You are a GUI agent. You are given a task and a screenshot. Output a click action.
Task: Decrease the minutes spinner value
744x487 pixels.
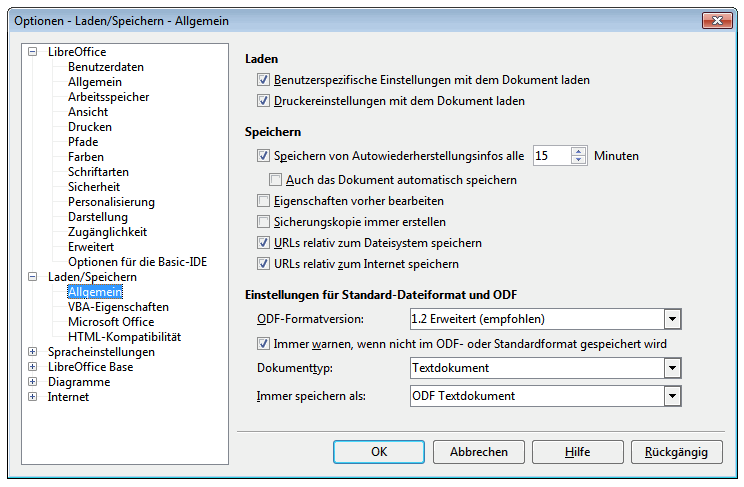coord(578,160)
